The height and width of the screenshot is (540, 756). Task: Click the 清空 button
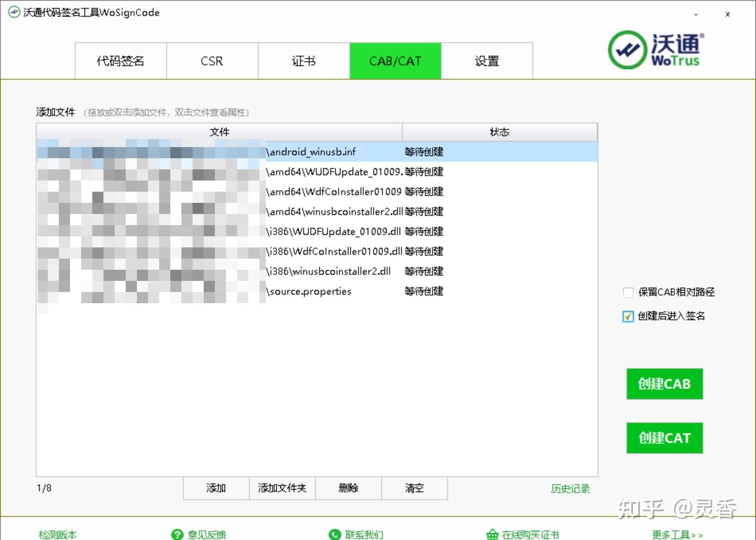(414, 488)
